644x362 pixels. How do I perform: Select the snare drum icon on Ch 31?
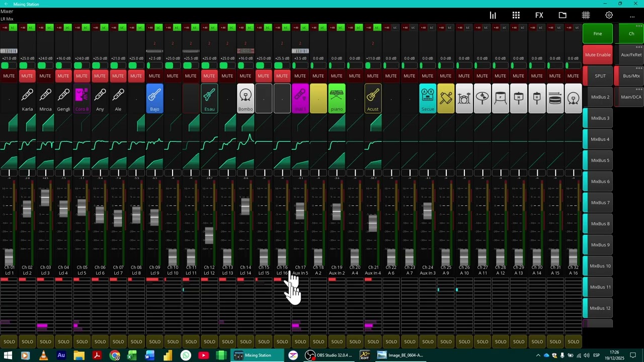[555, 99]
